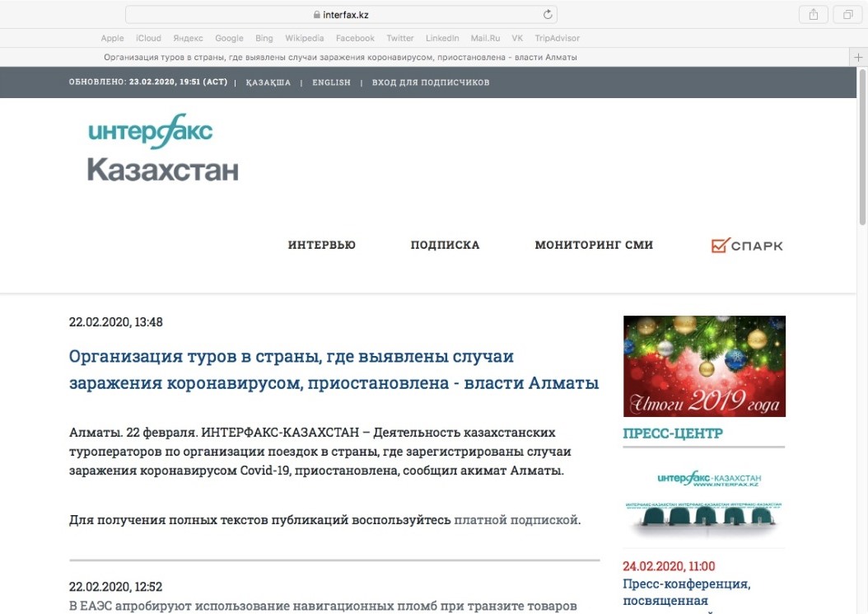Open the TripAdvisor bookmark
868x614 pixels.
[x=557, y=38]
